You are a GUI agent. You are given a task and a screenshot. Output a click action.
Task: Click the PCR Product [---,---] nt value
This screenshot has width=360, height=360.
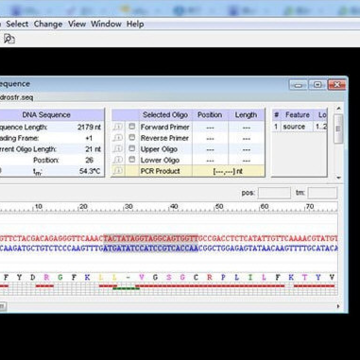pos(228,171)
